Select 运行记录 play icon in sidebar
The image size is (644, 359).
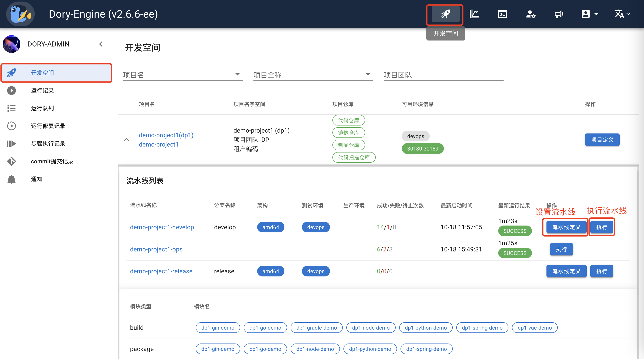tap(11, 90)
